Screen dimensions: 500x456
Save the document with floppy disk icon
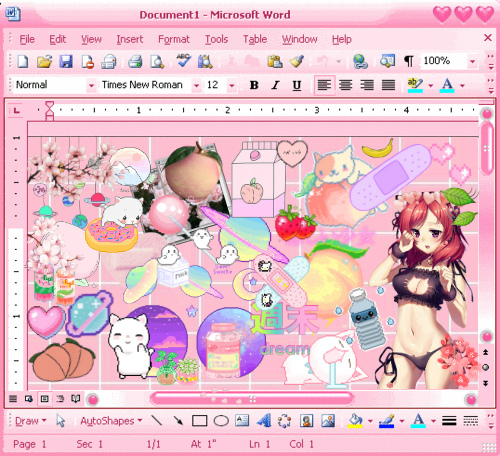pos(66,62)
